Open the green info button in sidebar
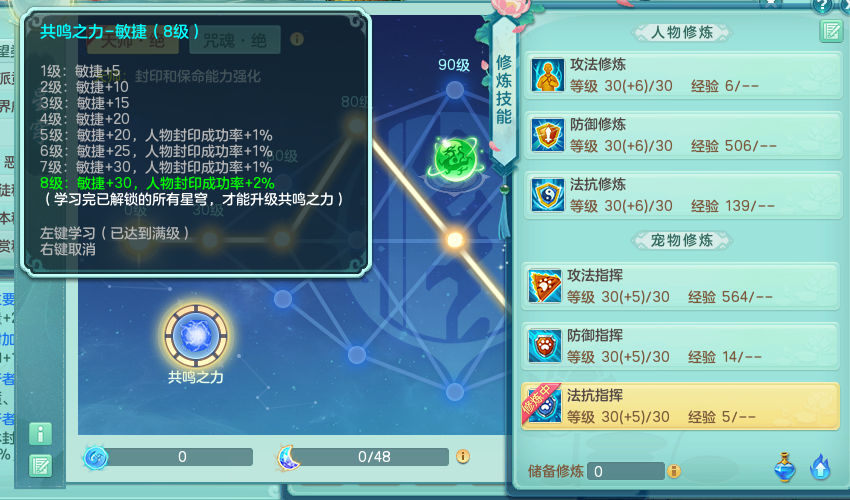Viewport: 850px width, 500px height. [41, 434]
